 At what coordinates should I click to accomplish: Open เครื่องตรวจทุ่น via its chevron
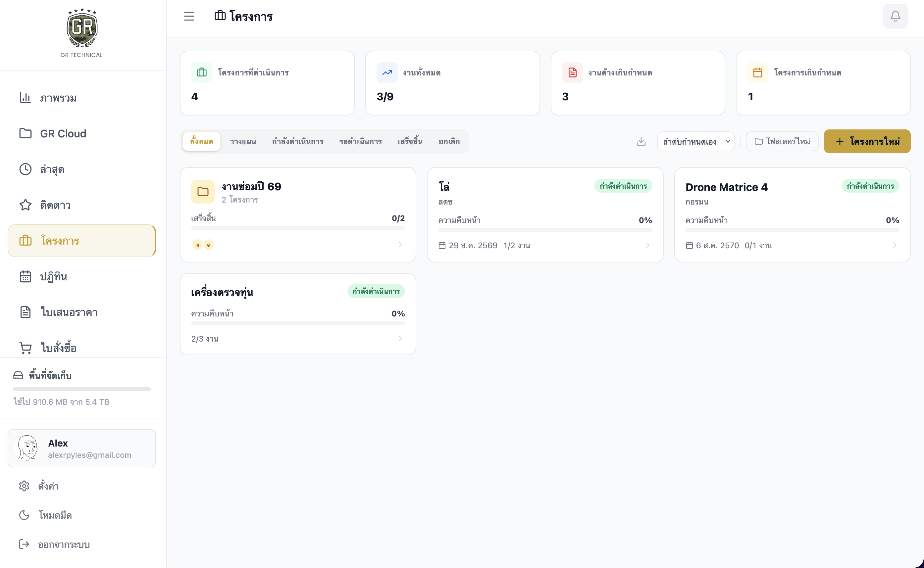coord(400,339)
